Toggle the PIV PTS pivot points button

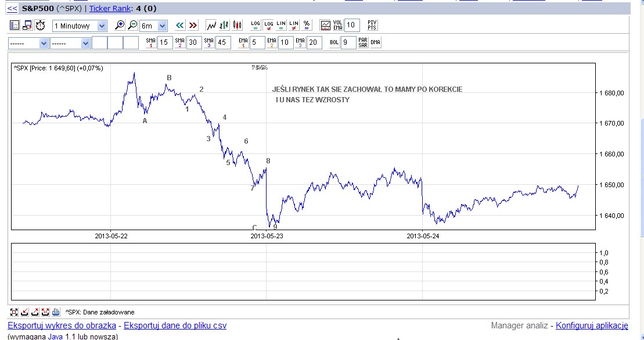pyautogui.click(x=372, y=26)
